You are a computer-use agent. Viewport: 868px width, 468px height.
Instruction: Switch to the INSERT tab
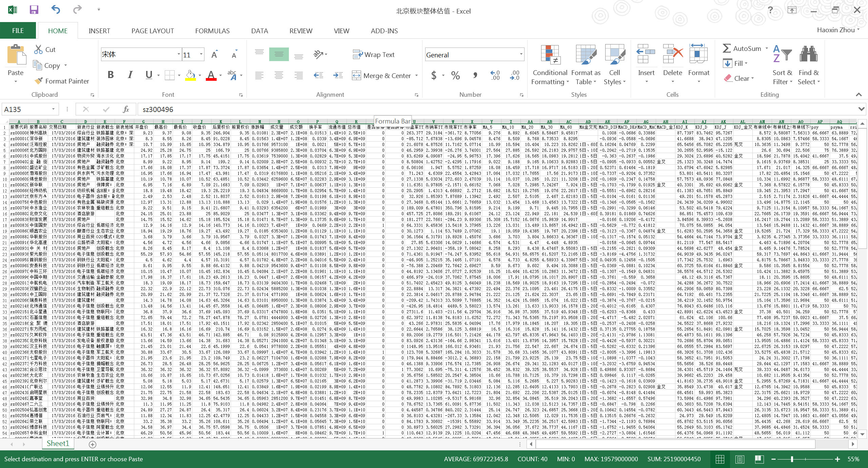tap(99, 31)
